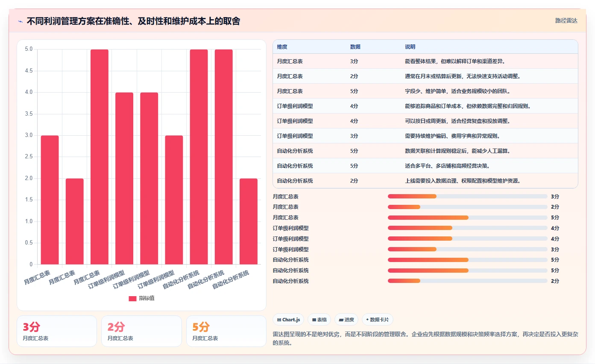Click 自动化分析系统 in the 适合多平台 row
This screenshot has height=364, width=595.
[x=295, y=166]
